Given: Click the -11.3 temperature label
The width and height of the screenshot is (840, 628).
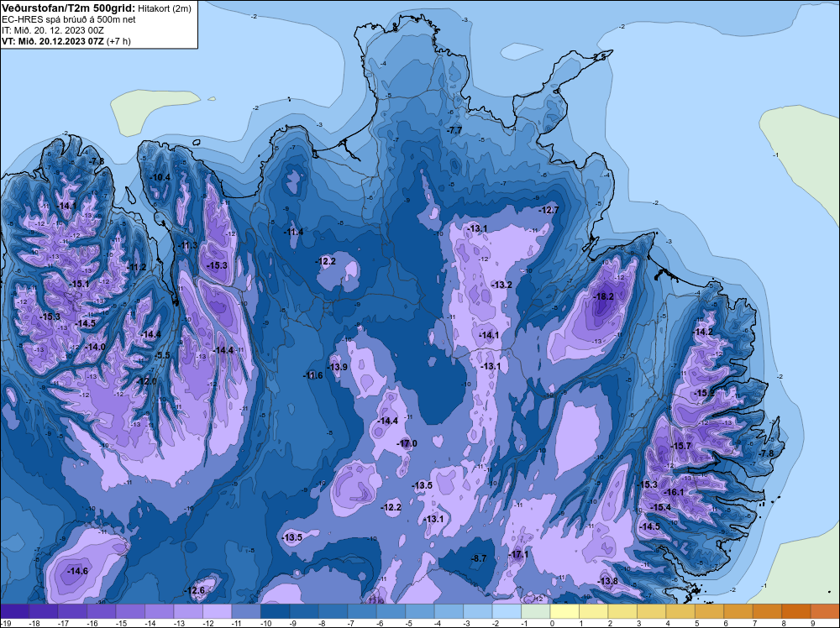Looking at the screenshot, I should pos(187,245).
